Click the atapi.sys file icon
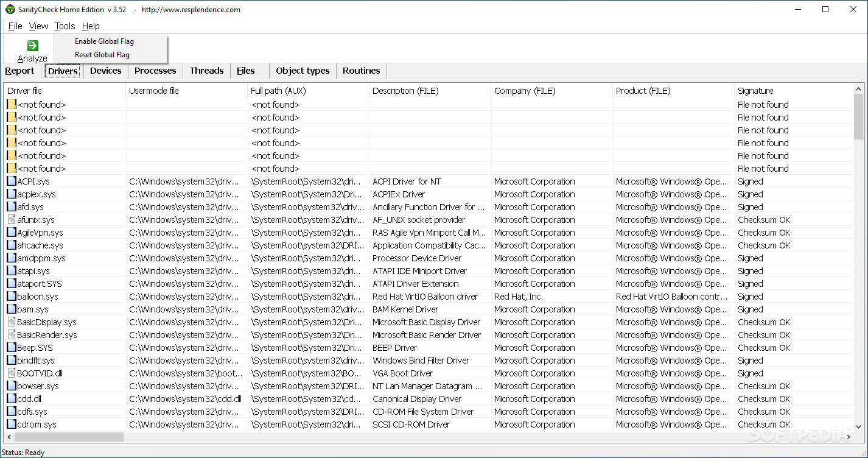This screenshot has width=868, height=458. point(12,271)
